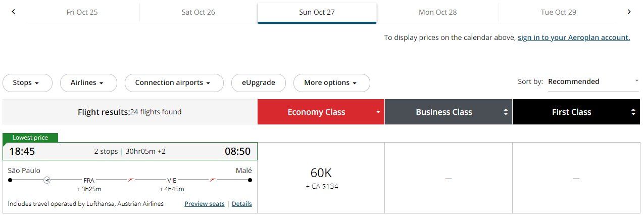Switch to Tue Oct 29 tab

pos(558,12)
